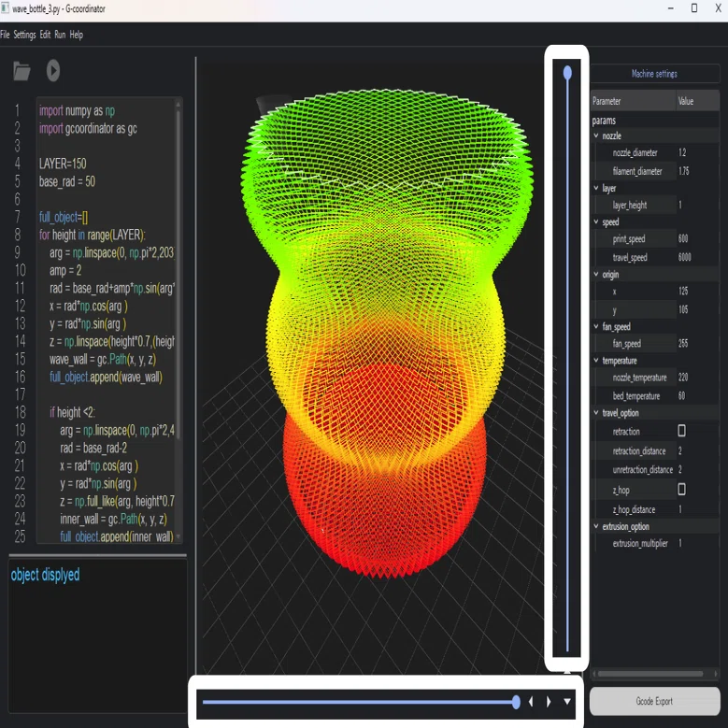Viewport: 728px width, 728px height.
Task: Click the vertical layer slider handle
Action: 567,73
